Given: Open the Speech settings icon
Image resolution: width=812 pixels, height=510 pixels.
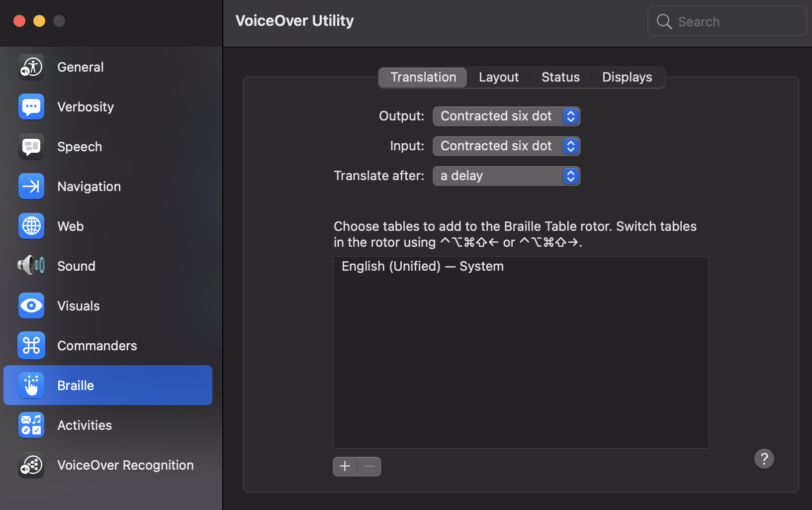Looking at the screenshot, I should coord(31,146).
